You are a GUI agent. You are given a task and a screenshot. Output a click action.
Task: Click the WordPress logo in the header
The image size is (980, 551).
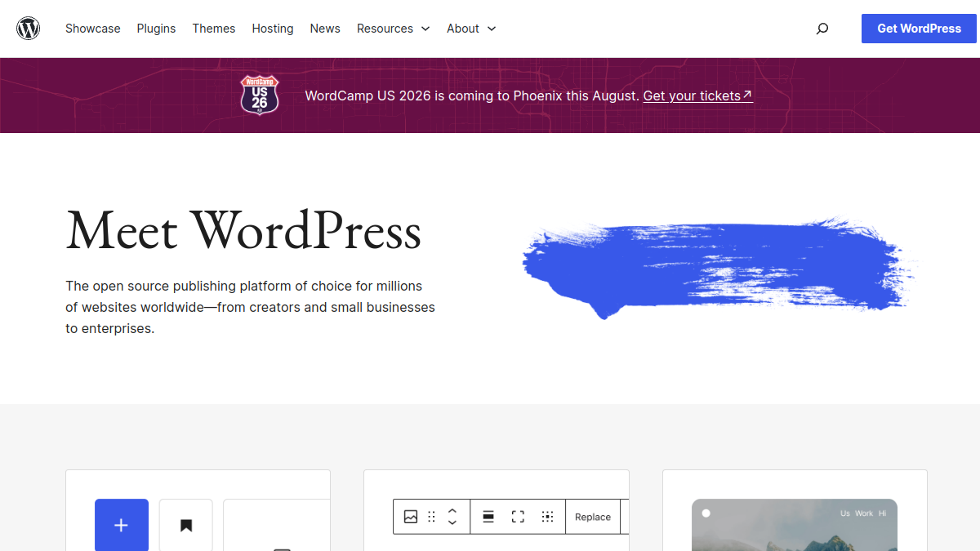coord(29,29)
